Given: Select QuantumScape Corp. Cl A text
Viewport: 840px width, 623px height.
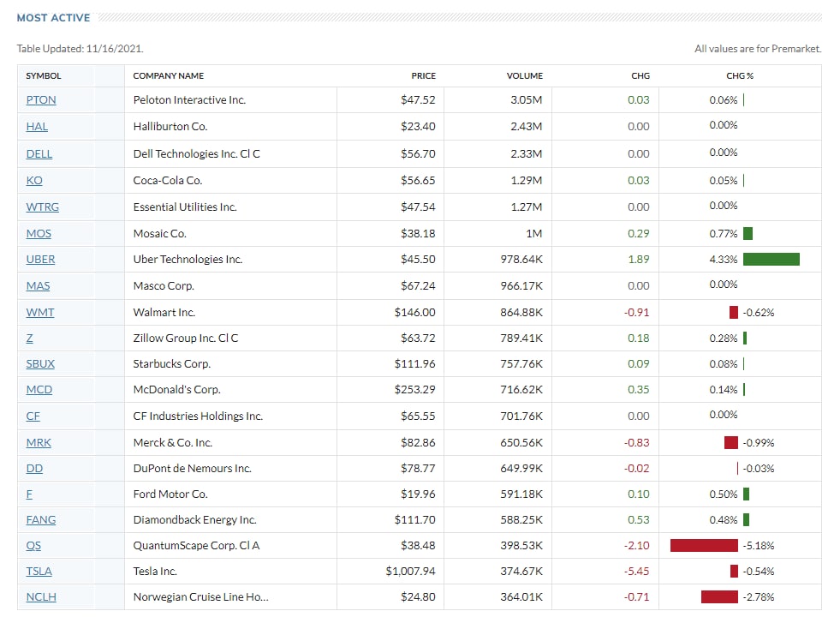Looking at the screenshot, I should [x=196, y=546].
